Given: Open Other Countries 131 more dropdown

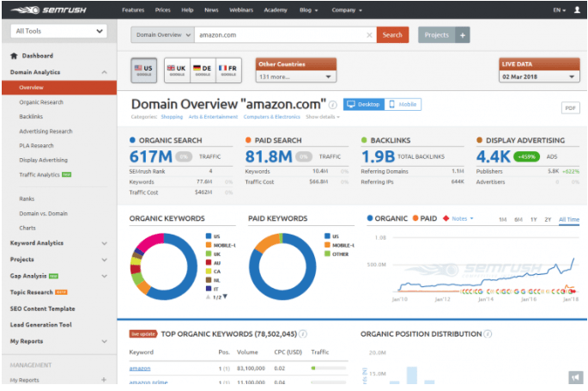Looking at the screenshot, I should (296, 76).
